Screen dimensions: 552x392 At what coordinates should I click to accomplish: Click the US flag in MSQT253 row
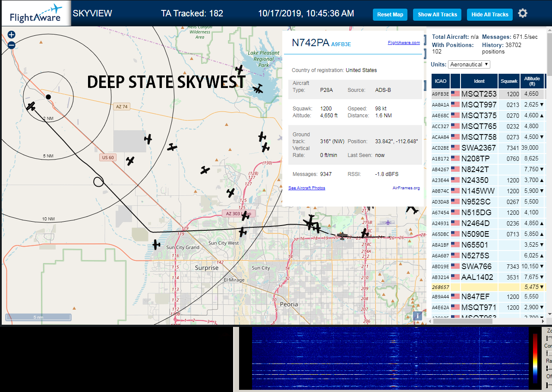click(x=455, y=94)
